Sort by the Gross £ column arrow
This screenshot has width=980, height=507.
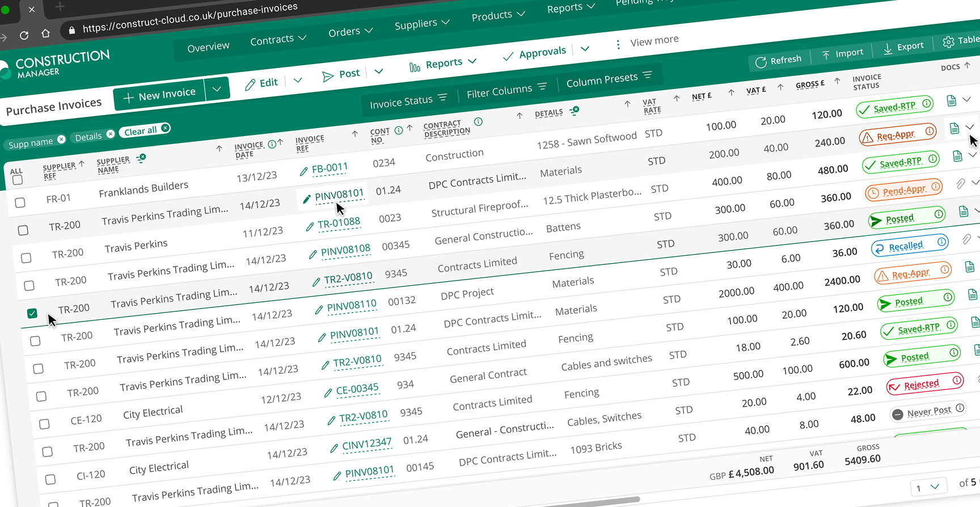pyautogui.click(x=837, y=81)
